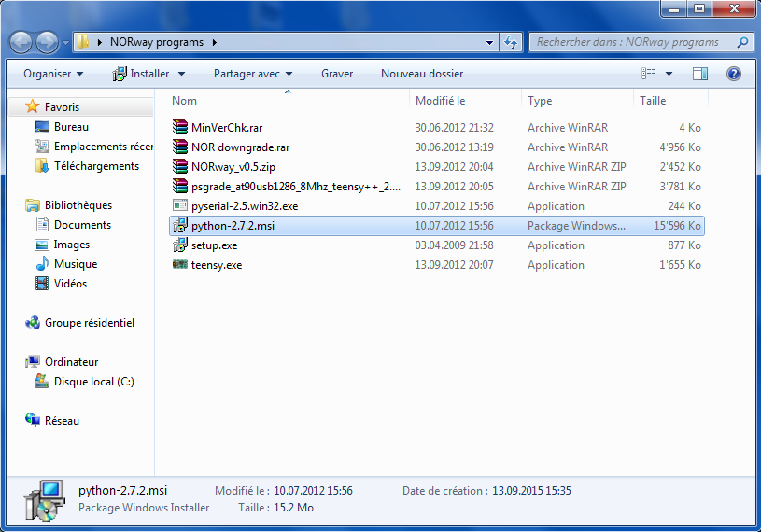Click the Musique note icon
Screen dimensions: 761x532
pos(42,263)
